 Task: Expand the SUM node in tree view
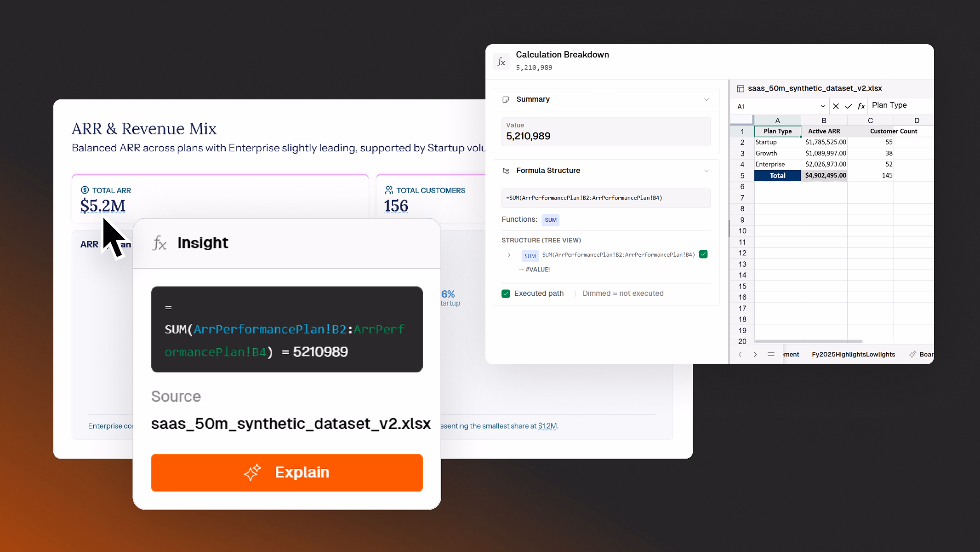pyautogui.click(x=509, y=255)
